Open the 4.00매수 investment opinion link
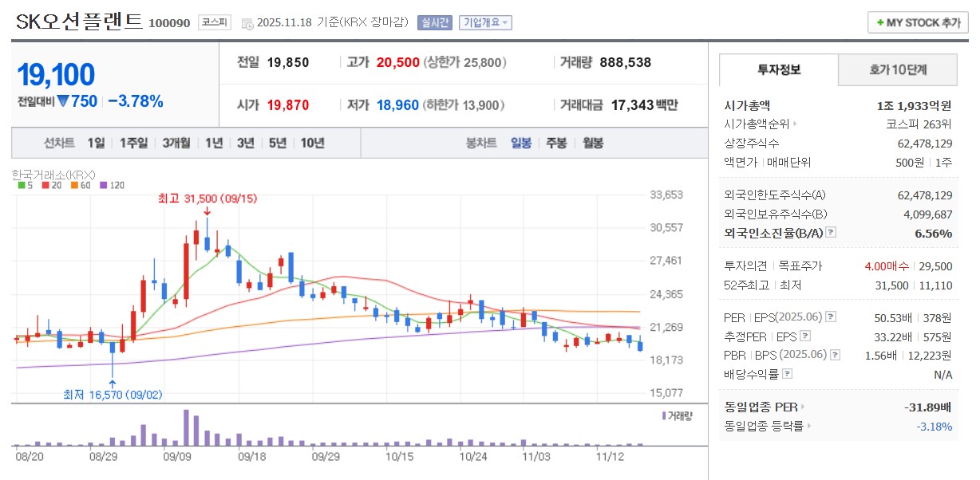Viewport: 980px width, 480px height. [x=887, y=266]
